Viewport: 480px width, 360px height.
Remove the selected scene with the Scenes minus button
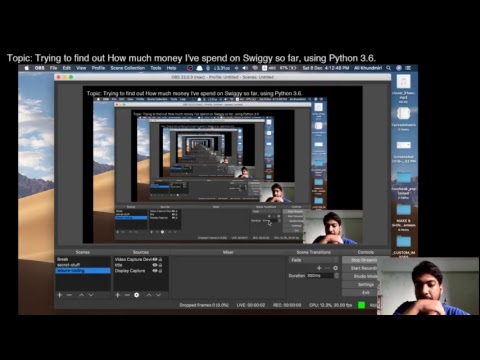coord(69,295)
